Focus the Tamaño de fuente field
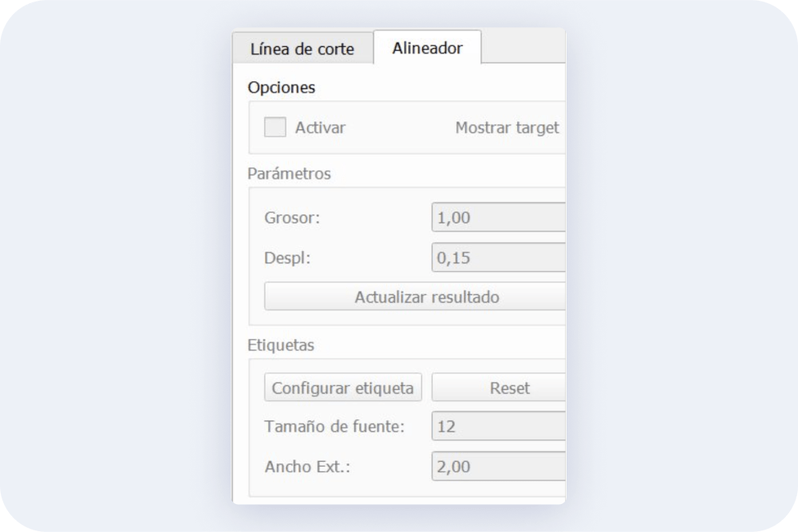The height and width of the screenshot is (532, 798). click(x=498, y=426)
